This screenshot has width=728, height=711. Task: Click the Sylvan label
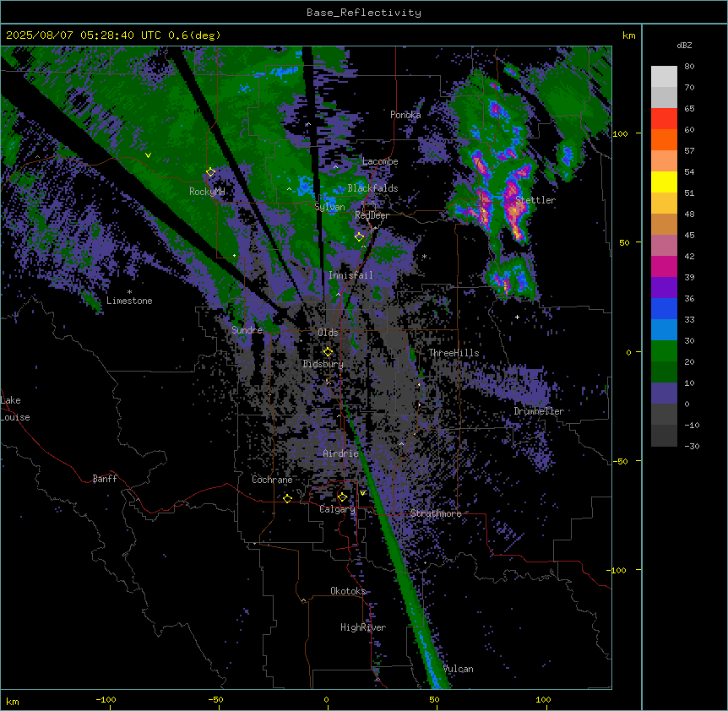(329, 207)
